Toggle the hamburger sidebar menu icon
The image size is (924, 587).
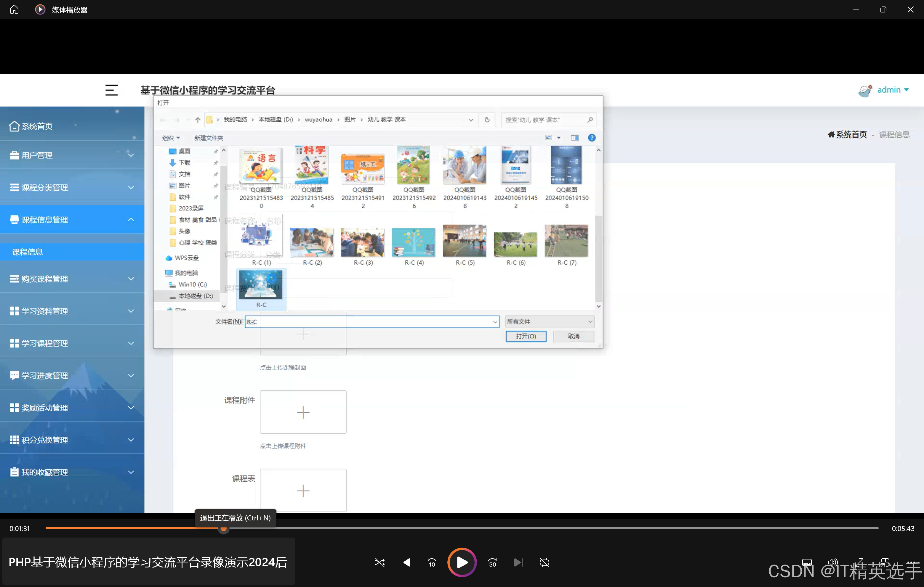click(x=111, y=90)
